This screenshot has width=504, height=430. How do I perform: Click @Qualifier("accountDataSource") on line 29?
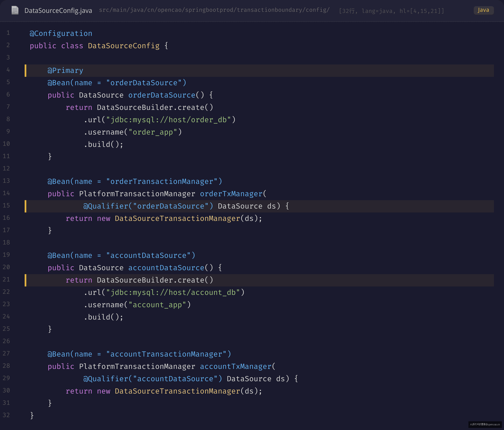click(x=153, y=379)
